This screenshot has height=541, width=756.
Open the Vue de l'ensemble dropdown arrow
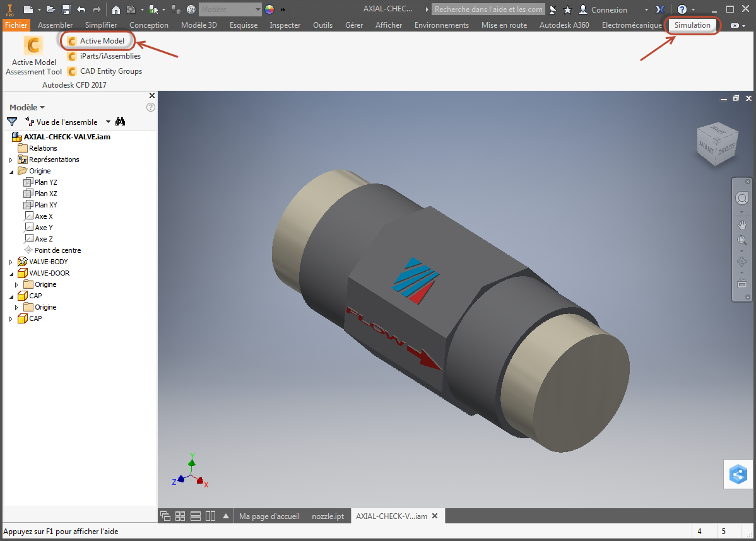[x=108, y=122]
